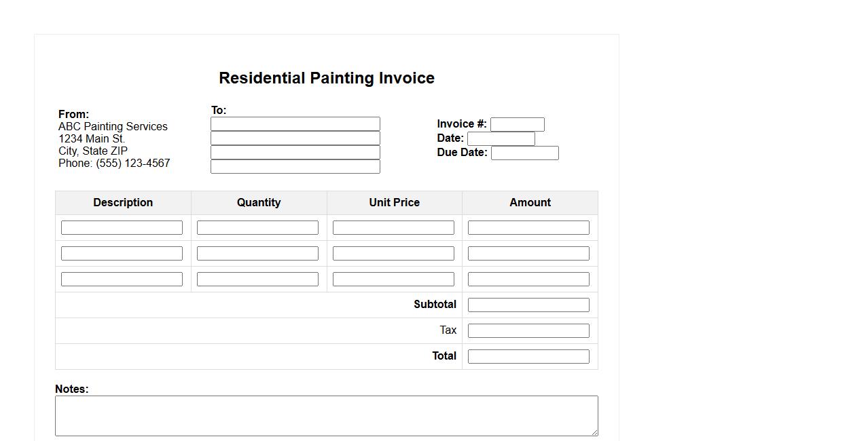Click the Invoice # input field

[x=517, y=124]
